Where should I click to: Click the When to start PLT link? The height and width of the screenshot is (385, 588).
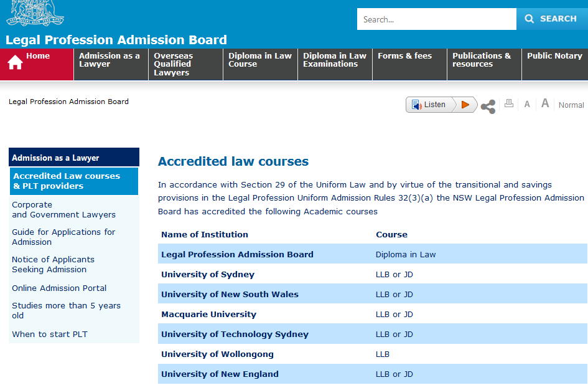click(50, 335)
